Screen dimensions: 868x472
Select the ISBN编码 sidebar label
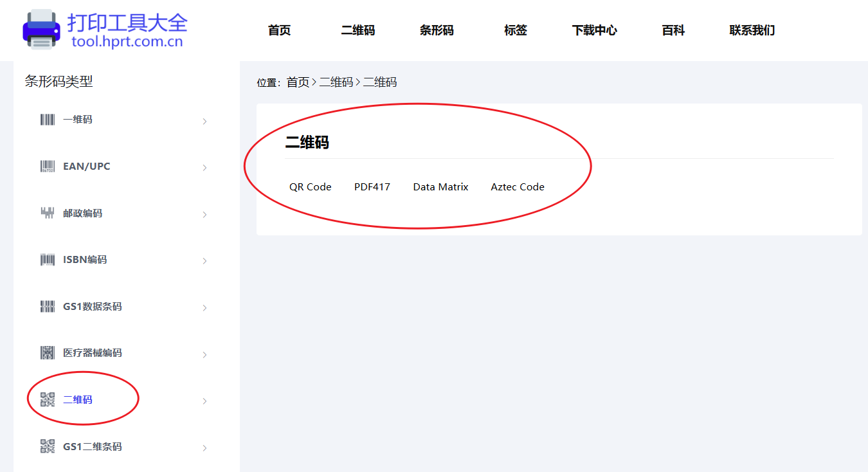click(85, 260)
